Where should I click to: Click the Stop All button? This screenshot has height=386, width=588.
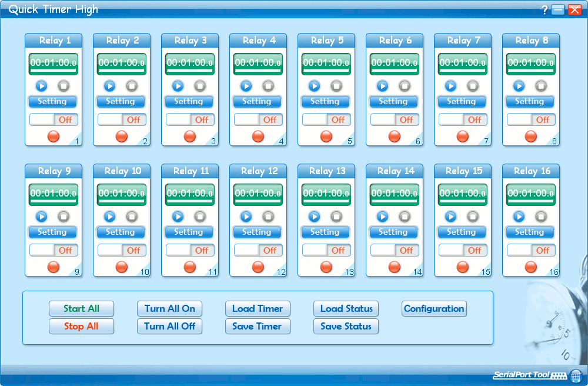81,327
